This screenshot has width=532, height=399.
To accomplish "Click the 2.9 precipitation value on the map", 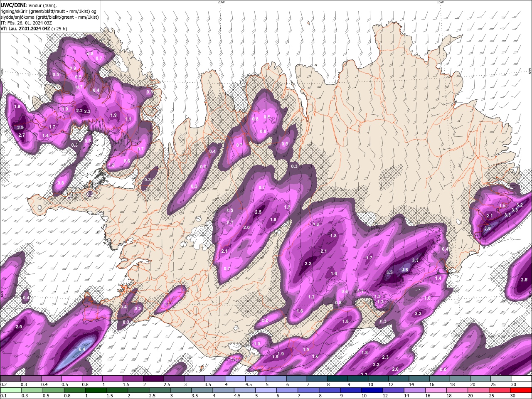I will [20, 127].
